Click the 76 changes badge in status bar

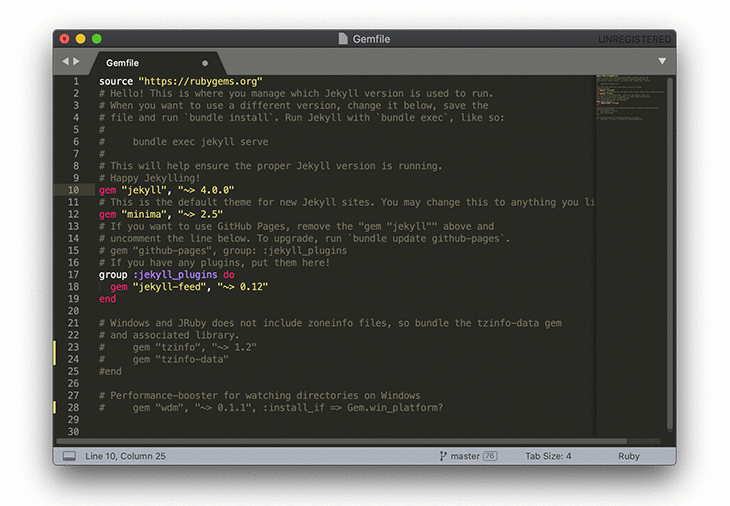click(490, 456)
